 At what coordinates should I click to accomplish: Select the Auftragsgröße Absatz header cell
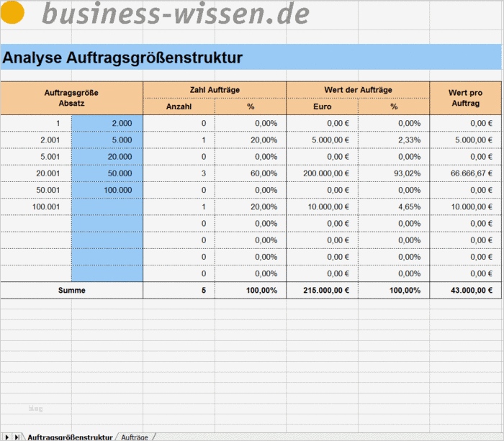click(x=71, y=98)
